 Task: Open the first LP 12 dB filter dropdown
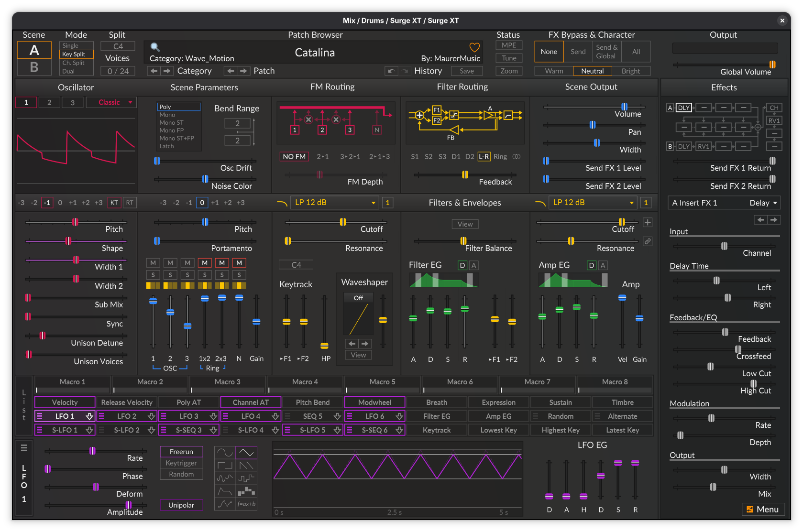[334, 203]
